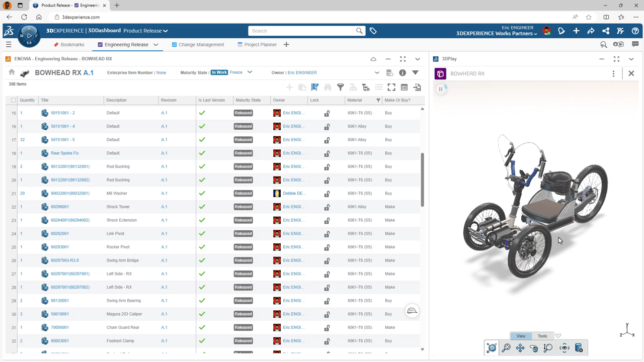Click the information icon for BOWHEAD RX
Viewport: 644px width, 362px height.
(403, 73)
